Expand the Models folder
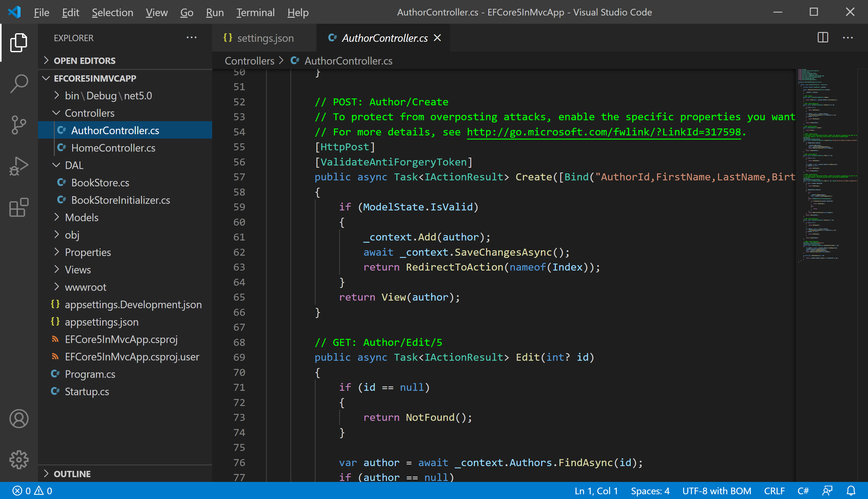 [81, 218]
